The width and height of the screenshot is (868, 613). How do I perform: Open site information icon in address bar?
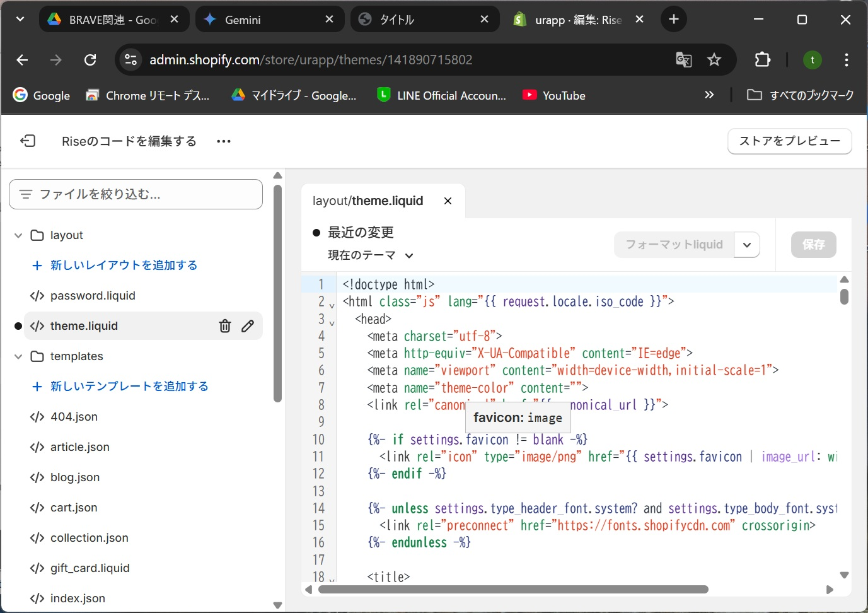tap(130, 60)
